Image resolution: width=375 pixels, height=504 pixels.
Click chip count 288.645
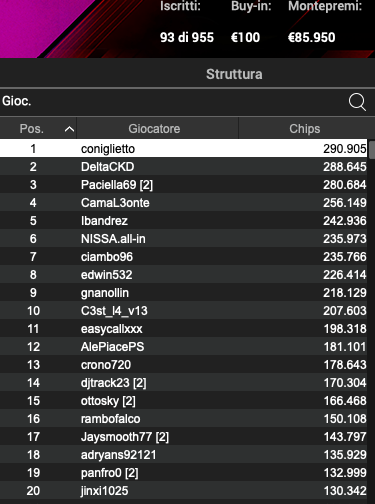[x=345, y=167]
